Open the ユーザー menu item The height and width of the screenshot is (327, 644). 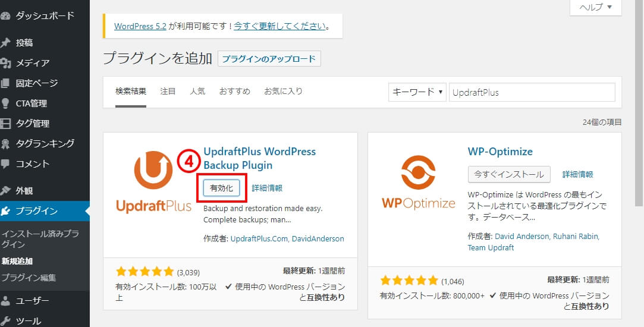point(33,301)
